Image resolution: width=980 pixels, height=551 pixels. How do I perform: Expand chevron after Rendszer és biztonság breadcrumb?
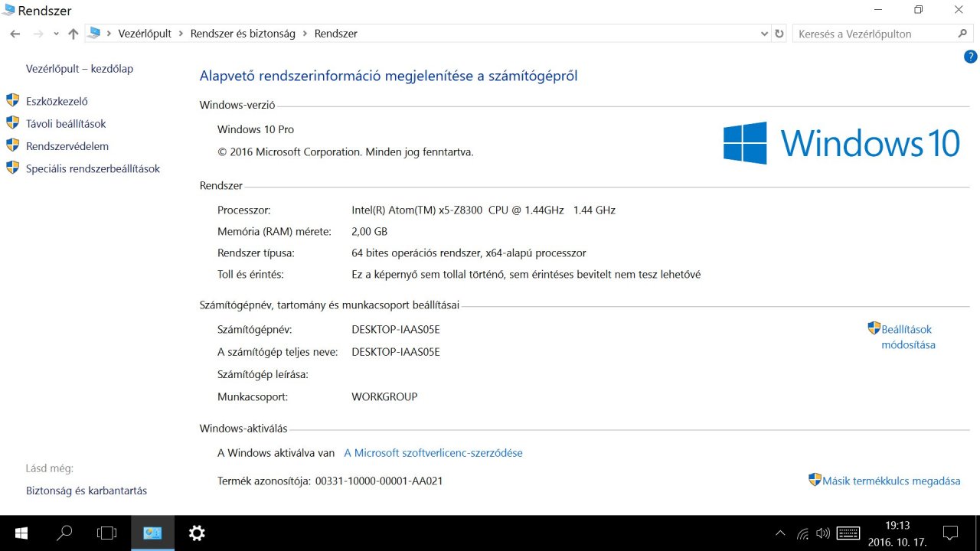click(x=305, y=34)
